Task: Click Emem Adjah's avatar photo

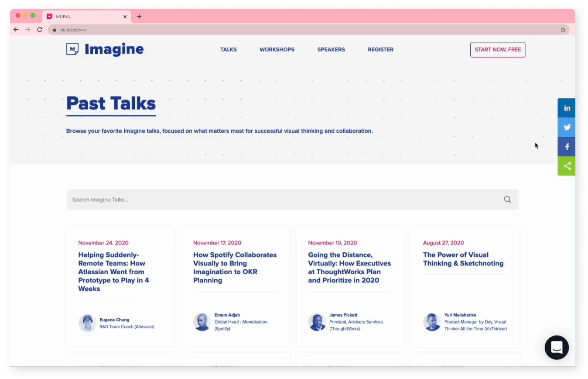Action: [x=202, y=322]
